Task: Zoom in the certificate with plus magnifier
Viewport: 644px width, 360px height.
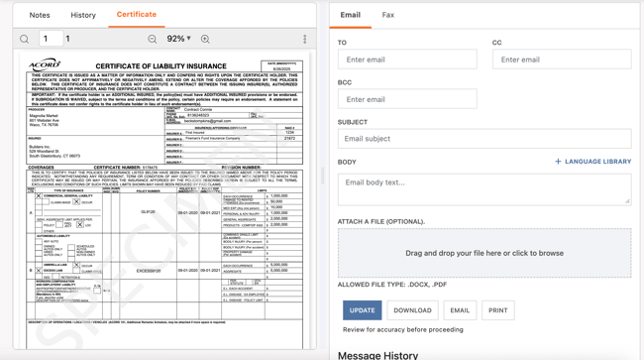Action: [205, 39]
